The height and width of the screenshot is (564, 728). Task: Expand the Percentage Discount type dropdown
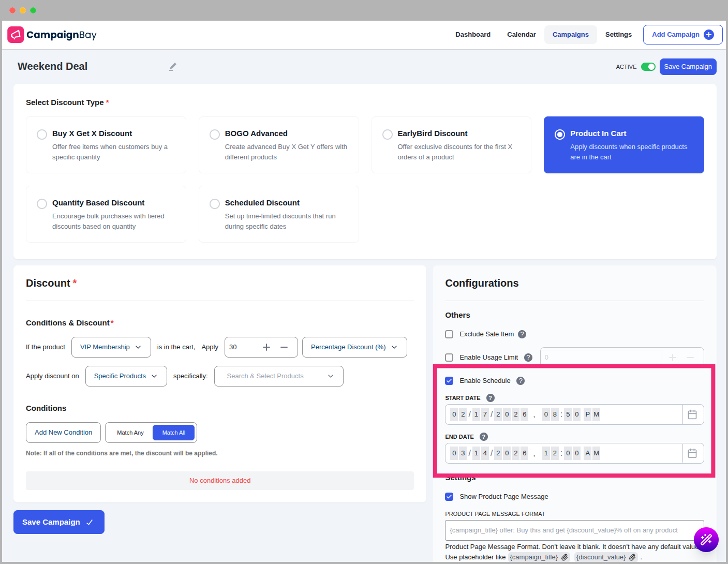tap(354, 347)
